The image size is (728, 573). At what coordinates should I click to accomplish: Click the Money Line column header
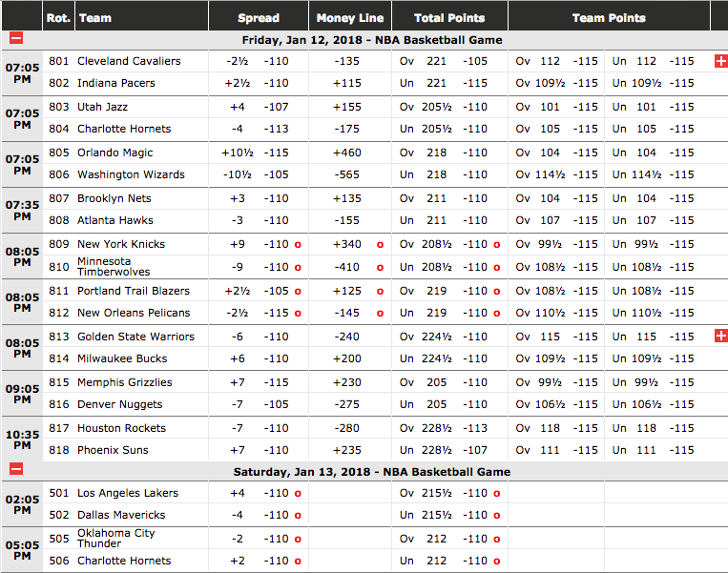pyautogui.click(x=350, y=18)
